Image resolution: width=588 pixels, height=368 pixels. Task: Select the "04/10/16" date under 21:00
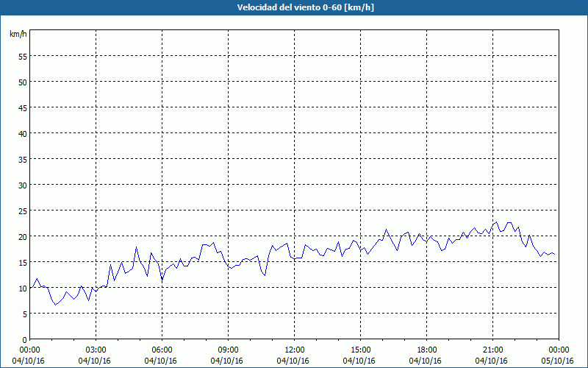[491, 361]
